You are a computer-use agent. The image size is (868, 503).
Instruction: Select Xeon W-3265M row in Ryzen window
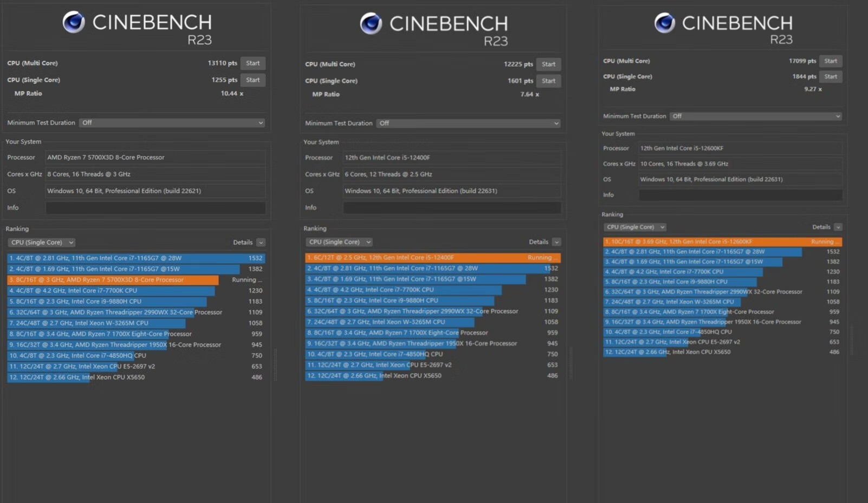tap(135, 323)
